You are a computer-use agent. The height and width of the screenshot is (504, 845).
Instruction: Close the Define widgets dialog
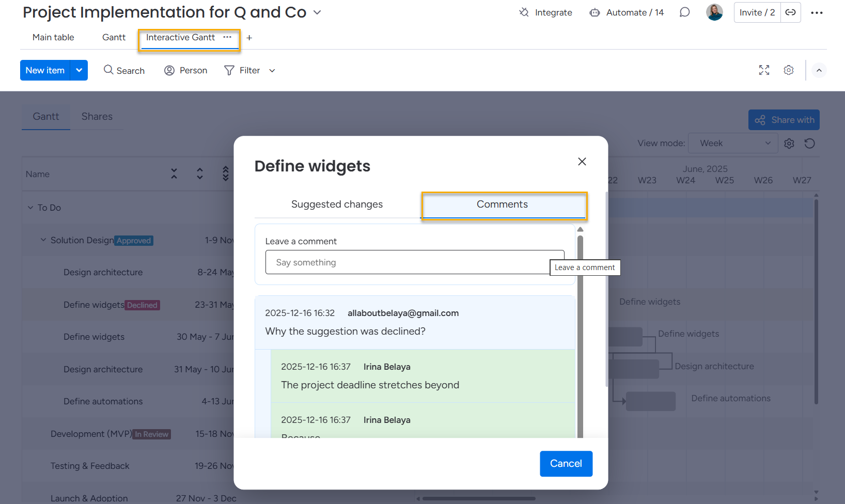(582, 162)
